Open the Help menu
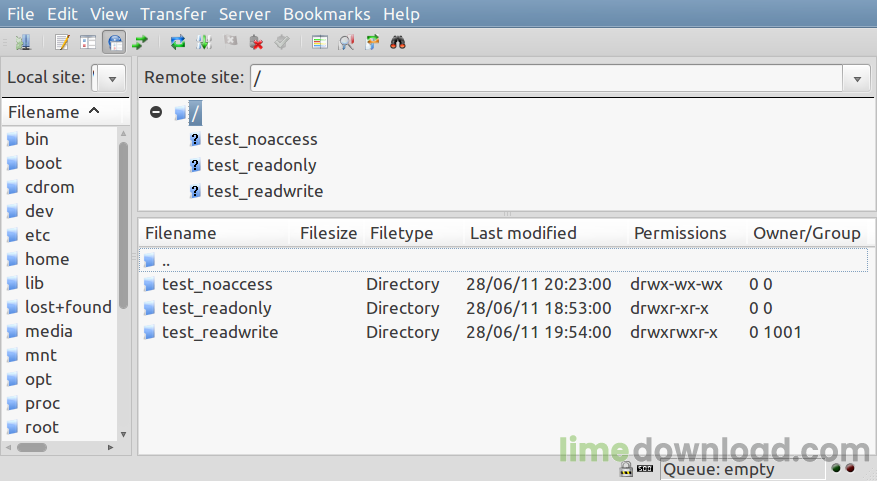The height and width of the screenshot is (481, 877). click(401, 14)
